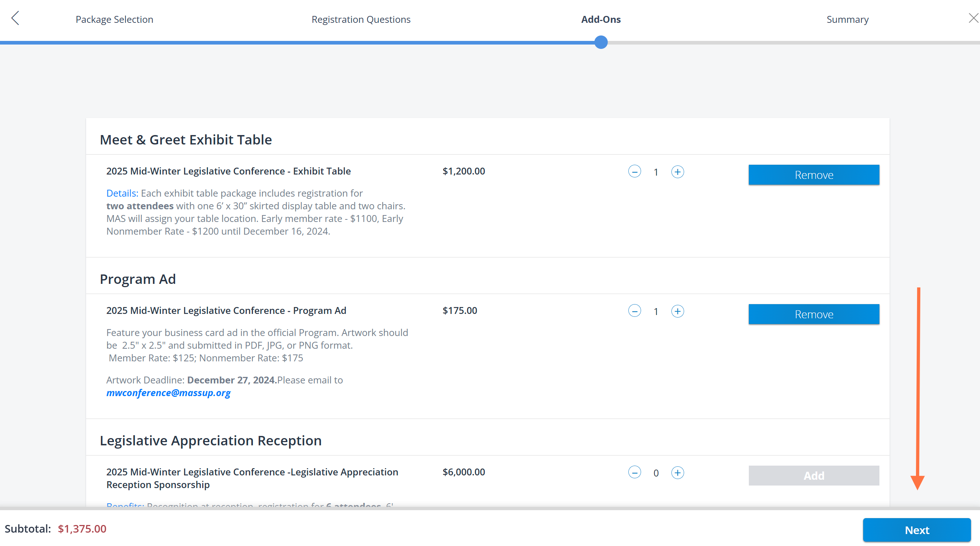This screenshot has height=546, width=980.
Task: Increase Exhibit Table quantity with plus icon
Action: (x=678, y=171)
